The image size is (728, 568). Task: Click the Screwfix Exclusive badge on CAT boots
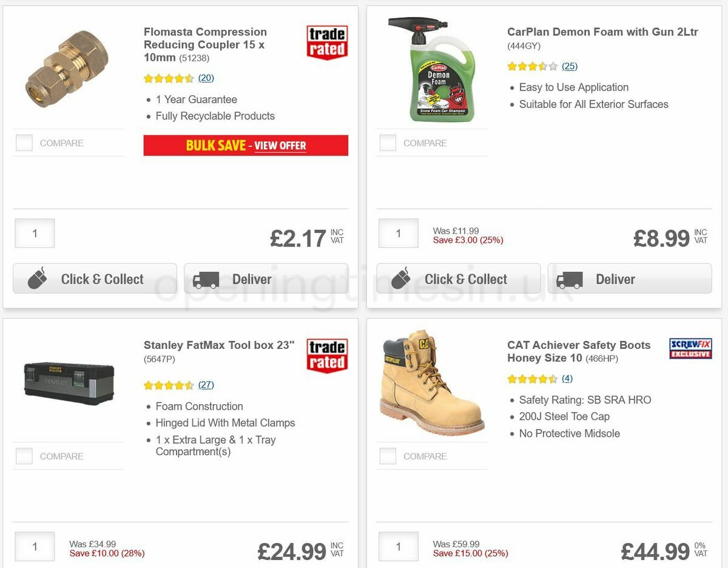[x=690, y=349]
